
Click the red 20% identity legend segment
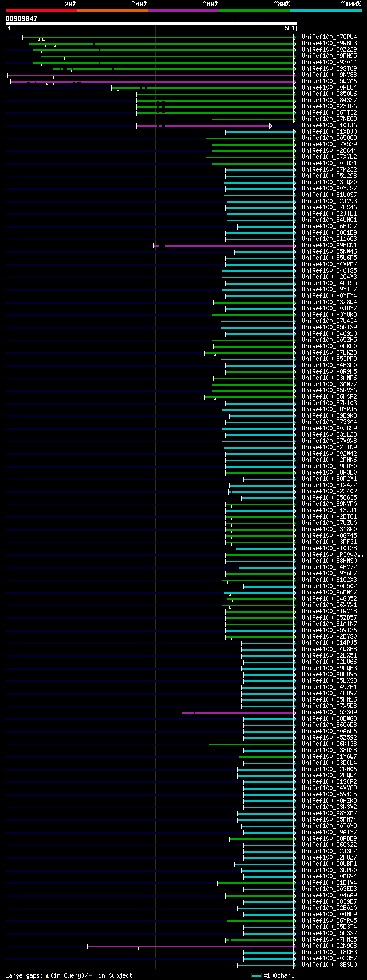point(41,10)
